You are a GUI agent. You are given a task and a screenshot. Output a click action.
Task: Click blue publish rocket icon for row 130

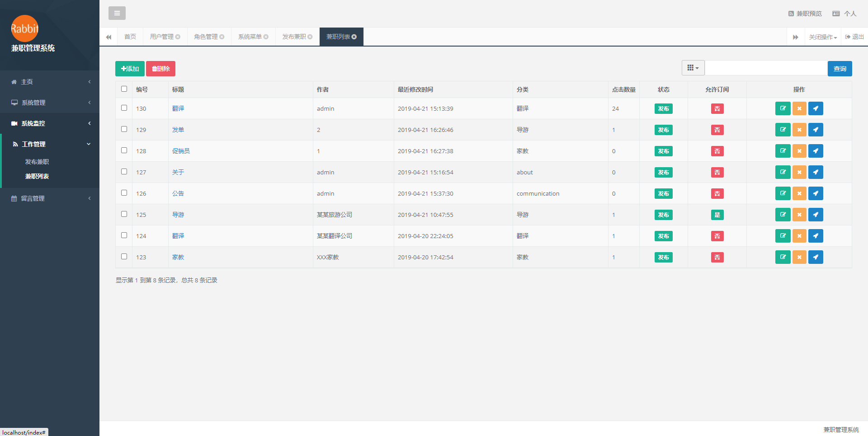(x=816, y=108)
